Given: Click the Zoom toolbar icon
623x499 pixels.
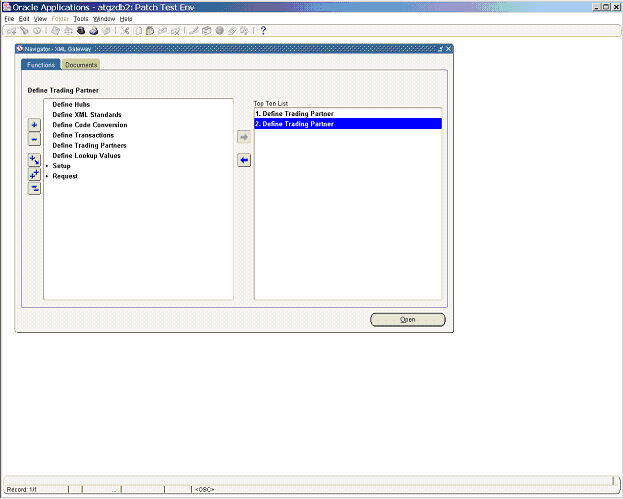Looking at the screenshot, I should (207, 31).
